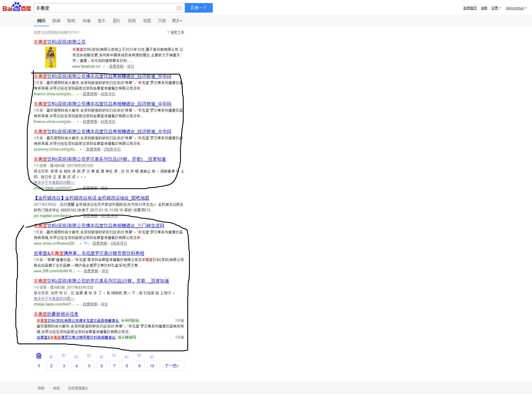Focus the search input with 丰惠堂
Screen dimensions: 532x394
[105, 8]
